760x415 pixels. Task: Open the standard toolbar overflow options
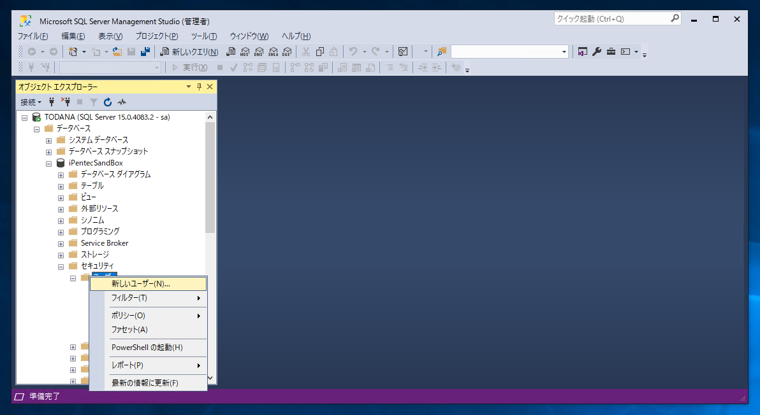pyautogui.click(x=645, y=55)
